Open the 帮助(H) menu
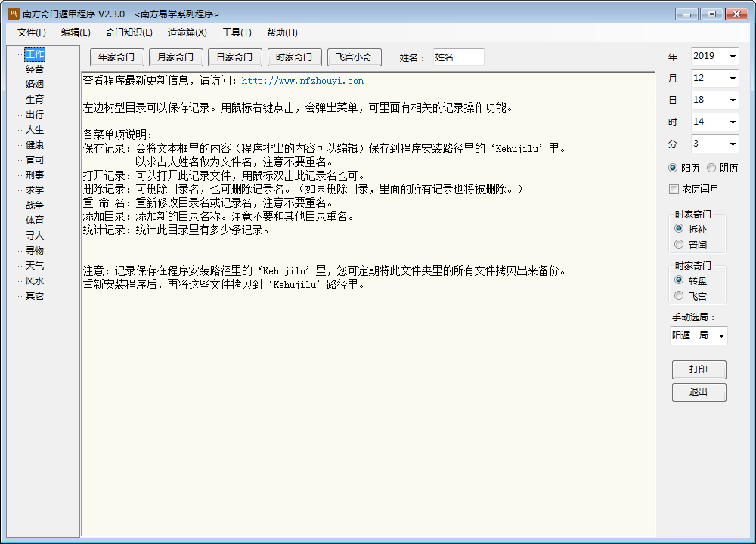 point(282,32)
